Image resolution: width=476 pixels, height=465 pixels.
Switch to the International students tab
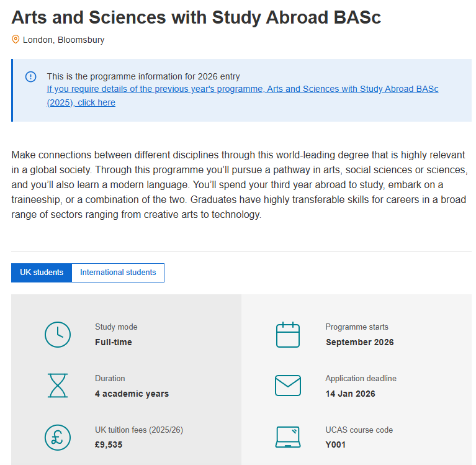point(118,273)
